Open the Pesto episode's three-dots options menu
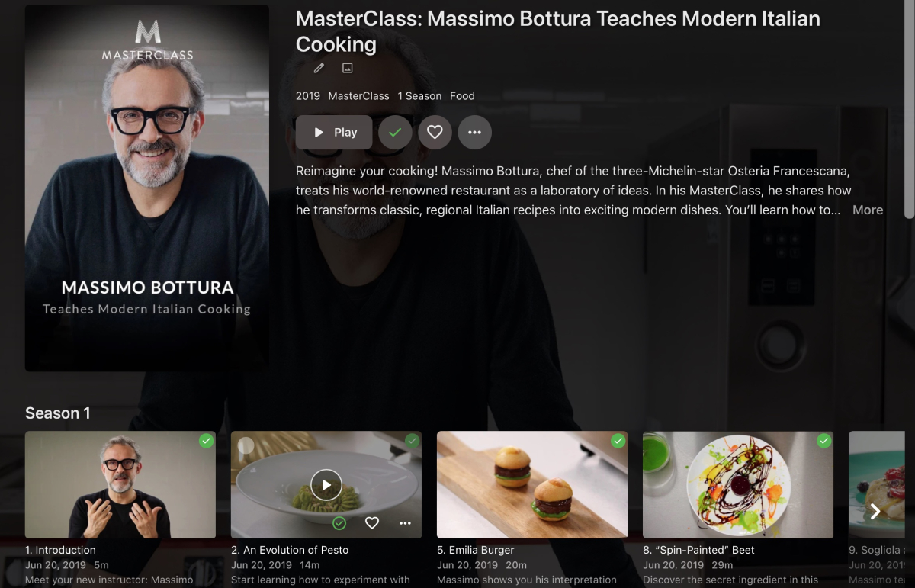 [x=405, y=522]
